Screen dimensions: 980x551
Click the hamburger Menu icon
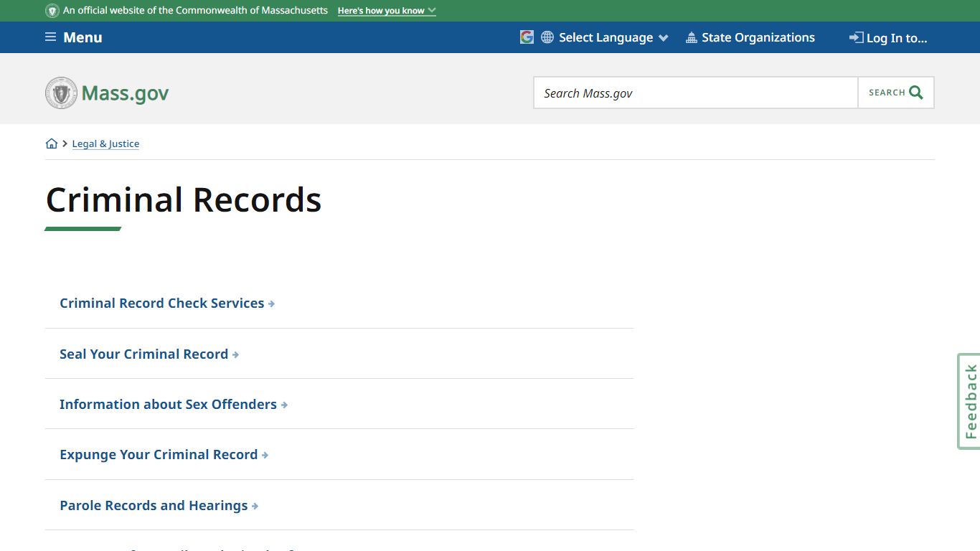pyautogui.click(x=51, y=37)
